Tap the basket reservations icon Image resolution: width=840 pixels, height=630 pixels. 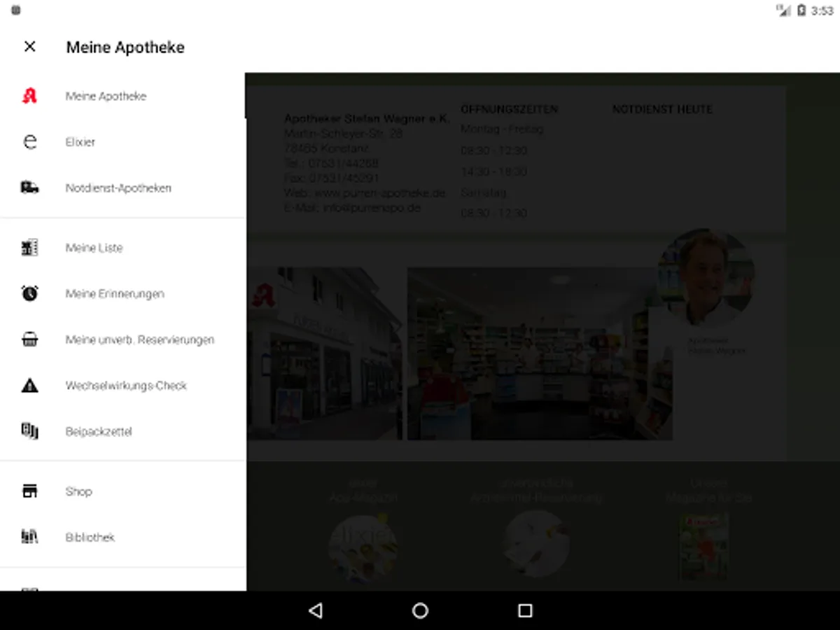click(29, 339)
